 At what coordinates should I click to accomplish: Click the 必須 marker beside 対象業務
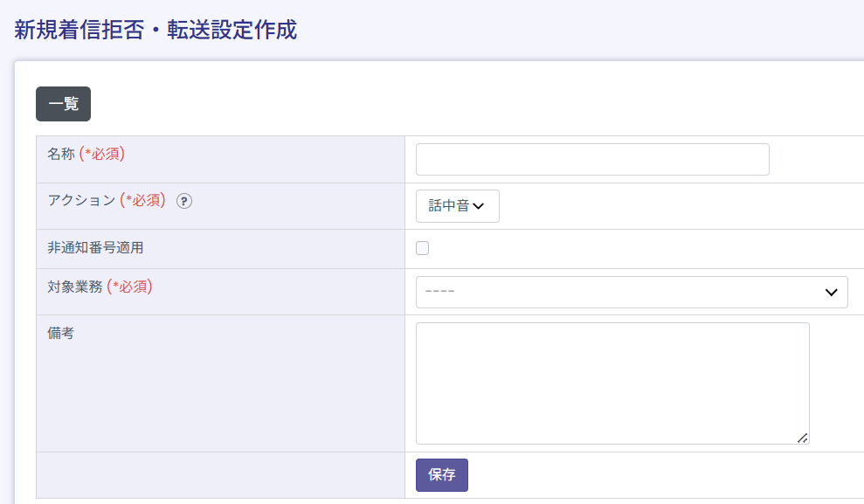coord(129,287)
